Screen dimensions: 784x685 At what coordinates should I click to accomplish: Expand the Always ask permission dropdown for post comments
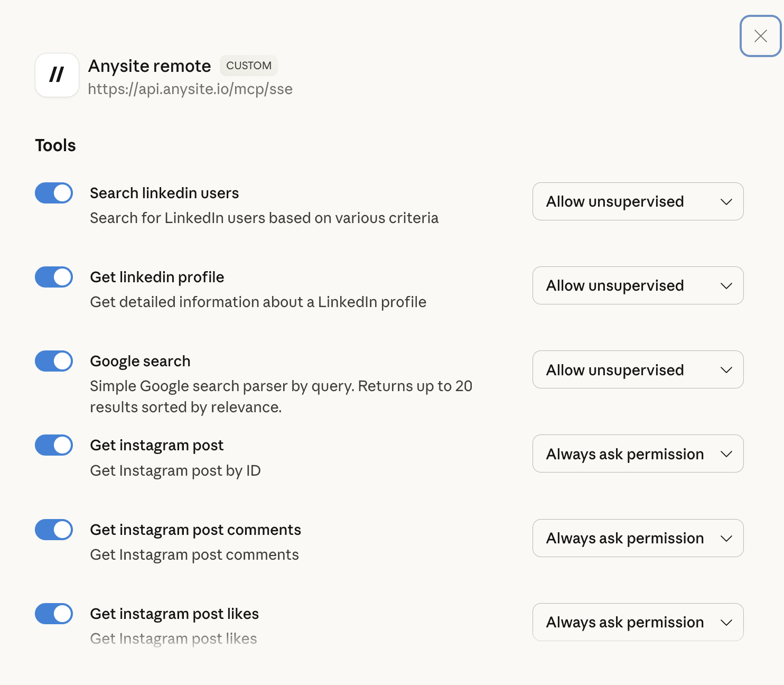click(x=637, y=538)
